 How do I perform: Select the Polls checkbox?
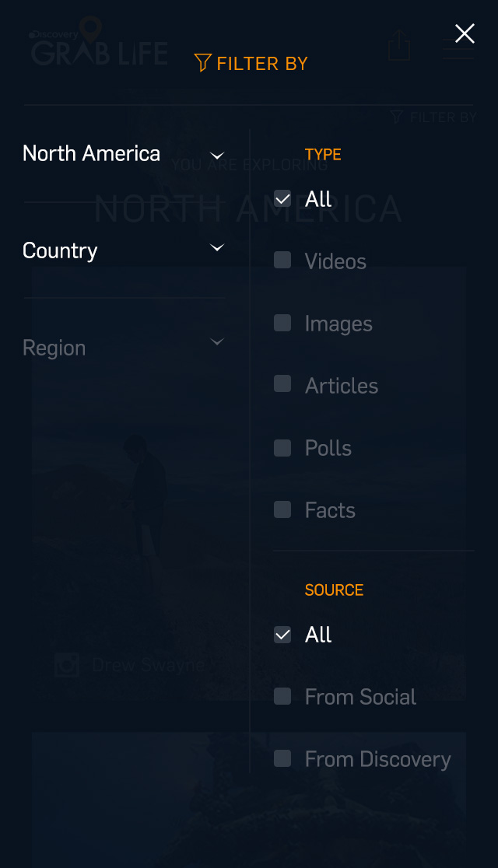pyautogui.click(x=282, y=447)
